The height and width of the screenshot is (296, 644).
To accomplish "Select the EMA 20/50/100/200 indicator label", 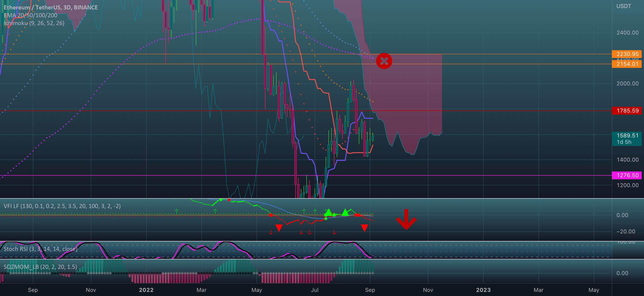I will point(31,15).
